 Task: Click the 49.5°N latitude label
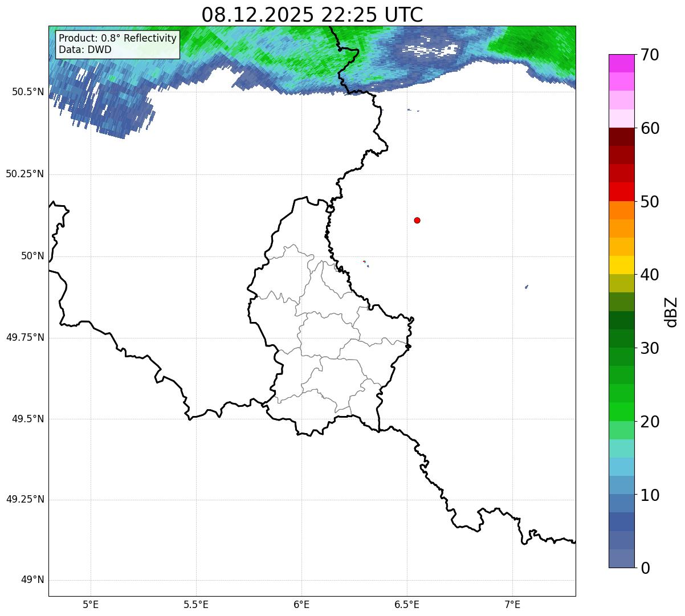point(27,419)
